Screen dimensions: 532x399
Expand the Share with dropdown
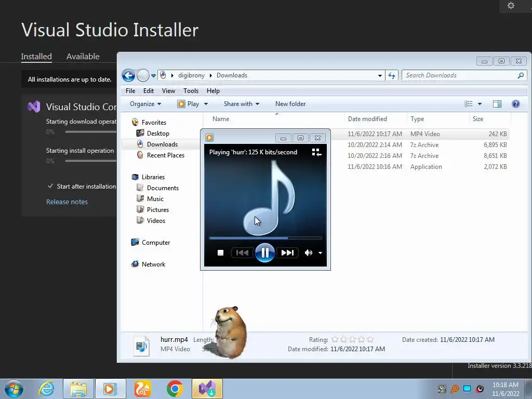pyautogui.click(x=241, y=104)
